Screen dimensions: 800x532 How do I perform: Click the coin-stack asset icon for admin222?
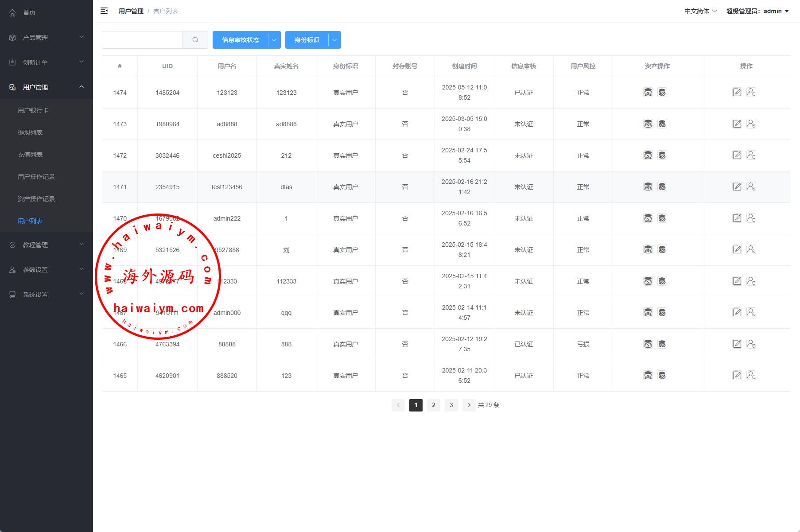(648, 218)
